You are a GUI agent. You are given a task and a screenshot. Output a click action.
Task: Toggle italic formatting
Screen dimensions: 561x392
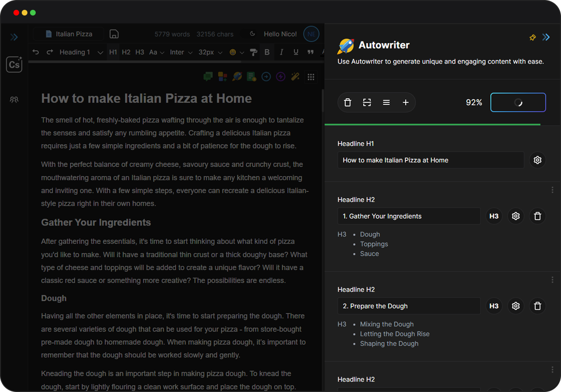(282, 52)
